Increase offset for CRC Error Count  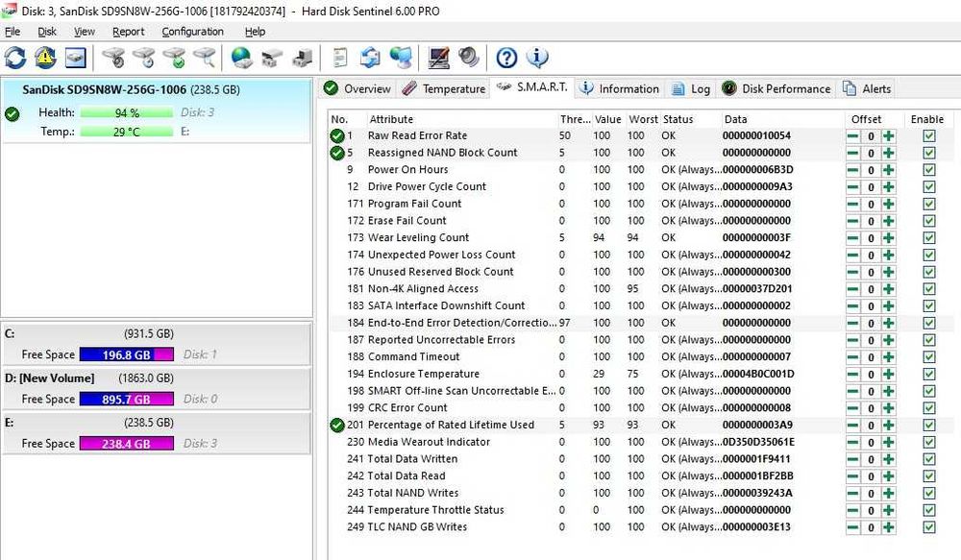click(x=889, y=408)
